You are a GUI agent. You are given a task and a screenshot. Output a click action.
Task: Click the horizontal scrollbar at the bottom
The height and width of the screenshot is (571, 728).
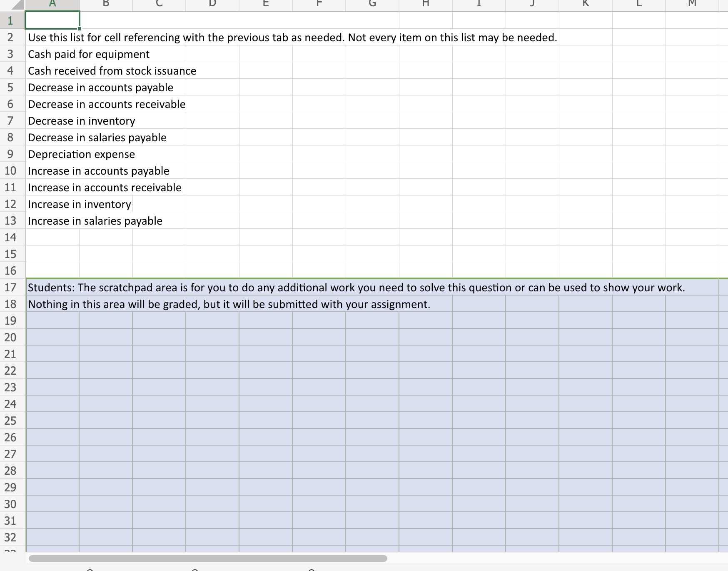pyautogui.click(x=208, y=558)
